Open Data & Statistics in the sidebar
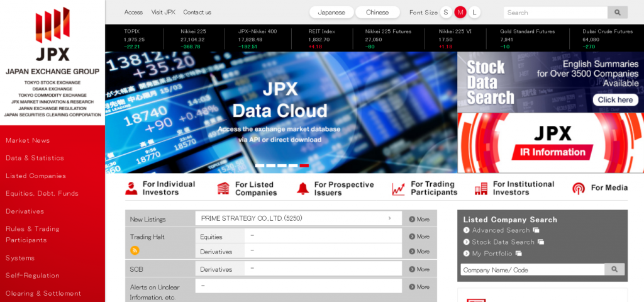Screen dimensions: 644x302 35,158
